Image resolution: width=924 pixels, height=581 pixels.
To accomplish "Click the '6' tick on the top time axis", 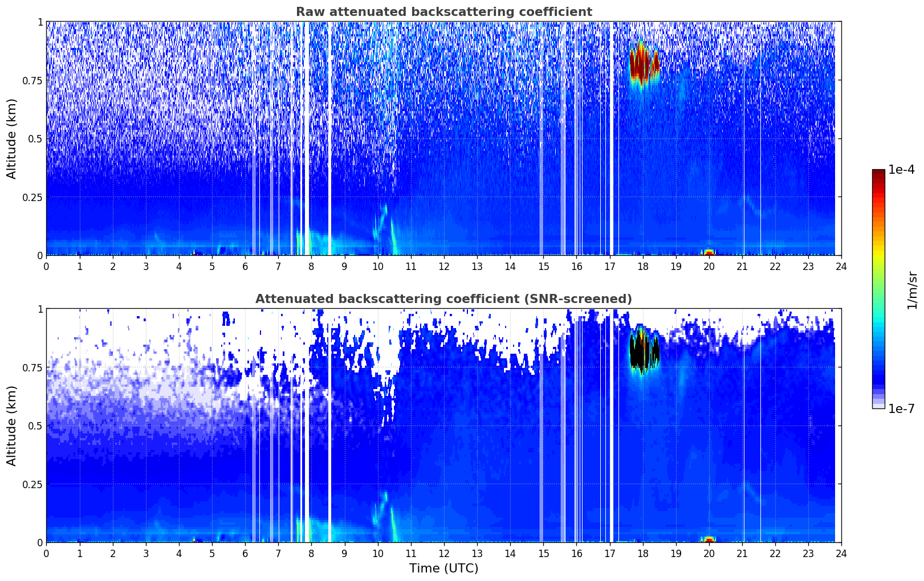I will tap(245, 266).
